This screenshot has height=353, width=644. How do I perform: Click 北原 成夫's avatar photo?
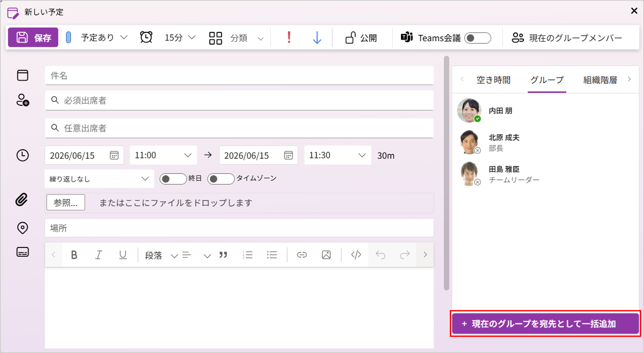469,142
